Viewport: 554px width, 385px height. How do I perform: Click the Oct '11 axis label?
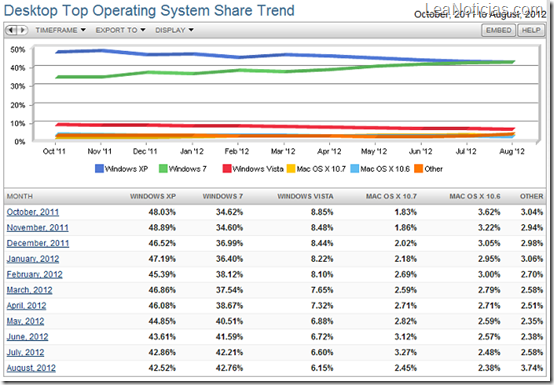54,151
